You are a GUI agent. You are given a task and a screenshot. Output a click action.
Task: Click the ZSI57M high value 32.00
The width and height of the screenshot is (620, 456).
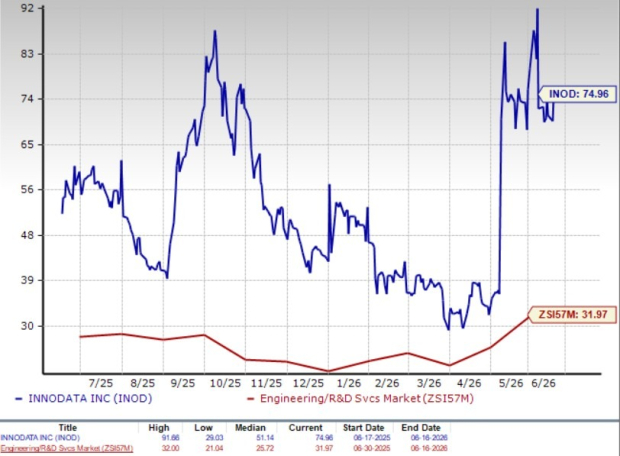click(170, 448)
